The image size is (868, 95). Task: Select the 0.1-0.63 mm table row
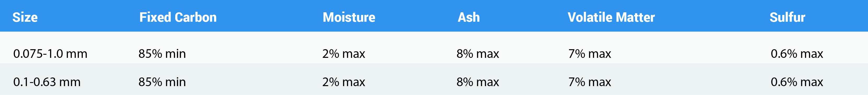434,79
